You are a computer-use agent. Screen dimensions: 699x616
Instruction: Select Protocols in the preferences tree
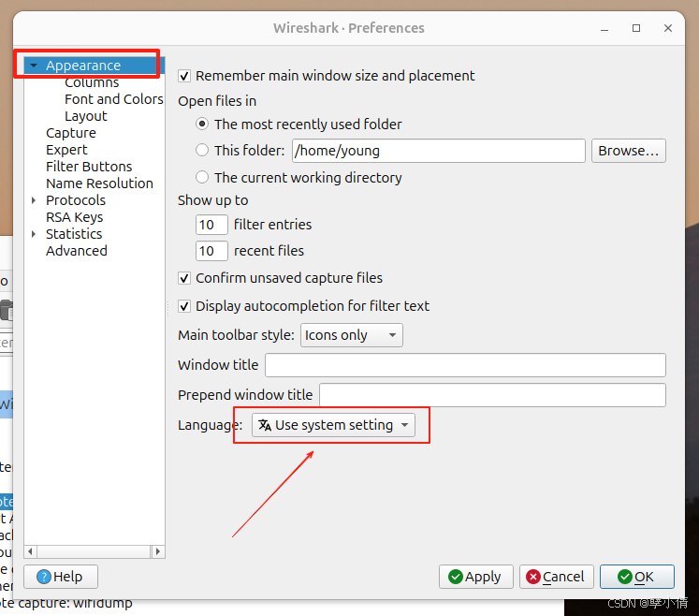tap(76, 200)
